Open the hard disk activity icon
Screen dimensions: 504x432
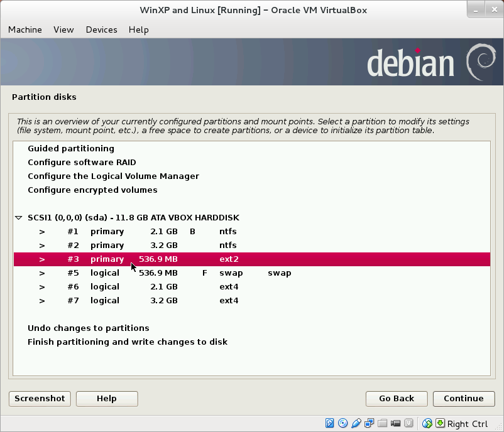pos(329,423)
